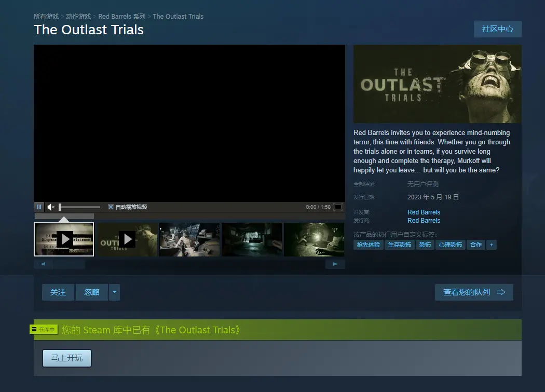Open publisher Red Barrels link
The image size is (545, 392).
pos(424,221)
